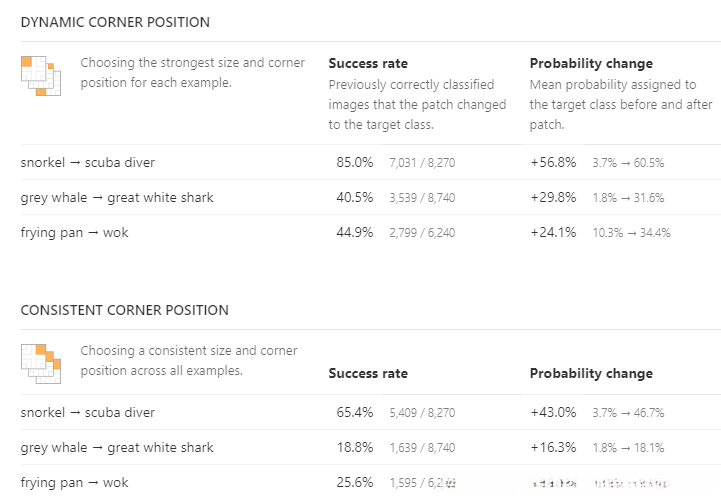721x503 pixels.
Task: Click the +56.8% probability change value
Action: (553, 162)
